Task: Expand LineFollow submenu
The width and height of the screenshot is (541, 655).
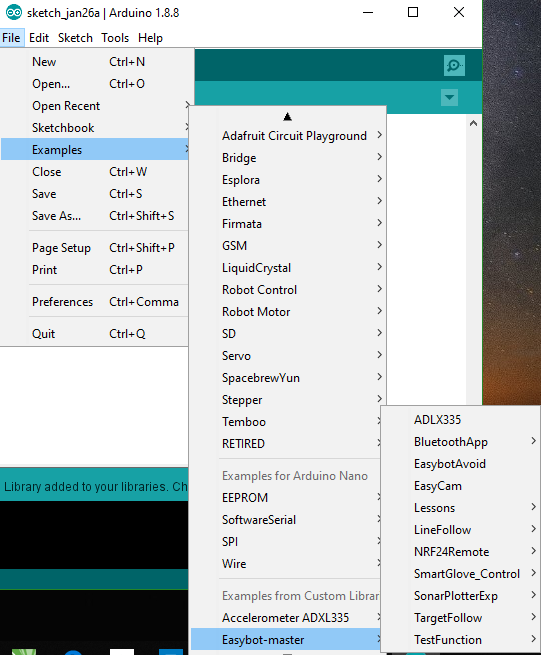Action: (x=461, y=530)
